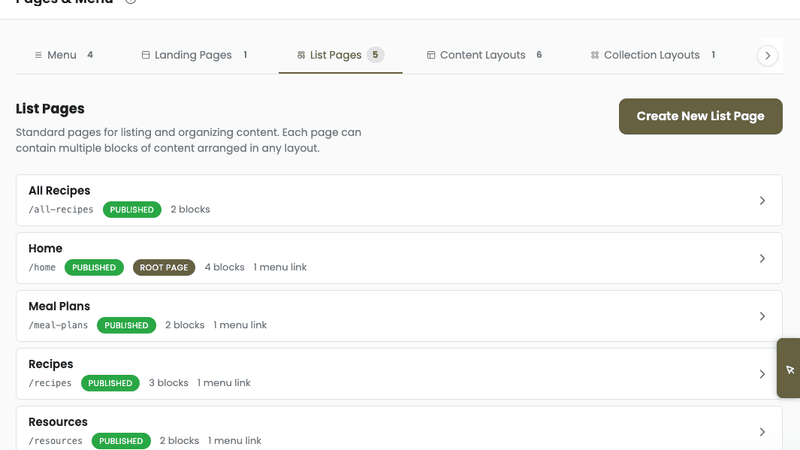Click the /meal-plans slug text
The height and width of the screenshot is (450, 800).
point(58,325)
